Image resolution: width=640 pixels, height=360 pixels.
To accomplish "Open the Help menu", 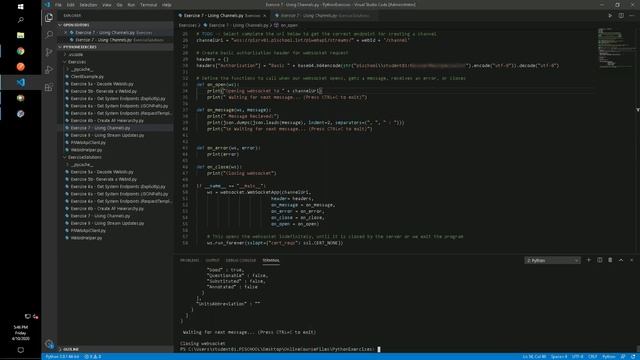I will tap(167, 4).
